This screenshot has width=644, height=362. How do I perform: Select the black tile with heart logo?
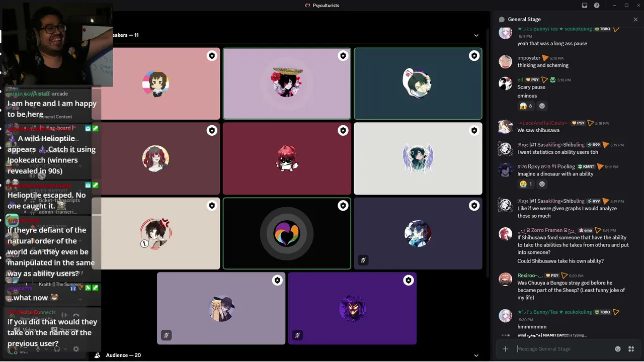coord(287,233)
